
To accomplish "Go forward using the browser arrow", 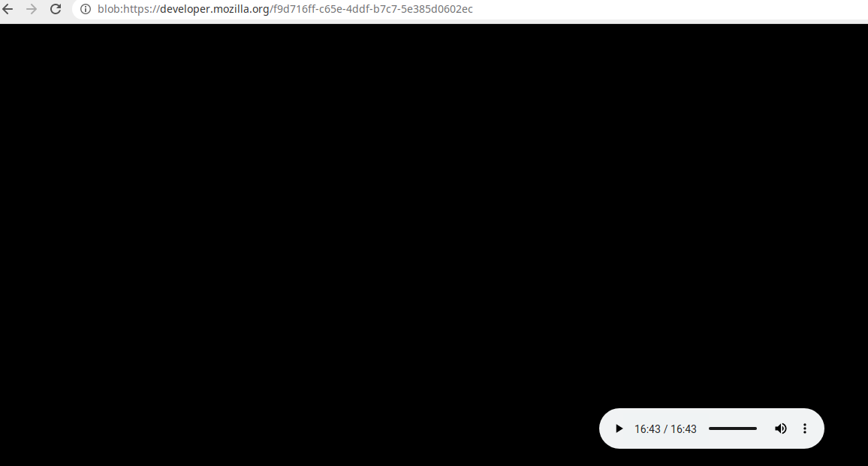I will tap(32, 9).
